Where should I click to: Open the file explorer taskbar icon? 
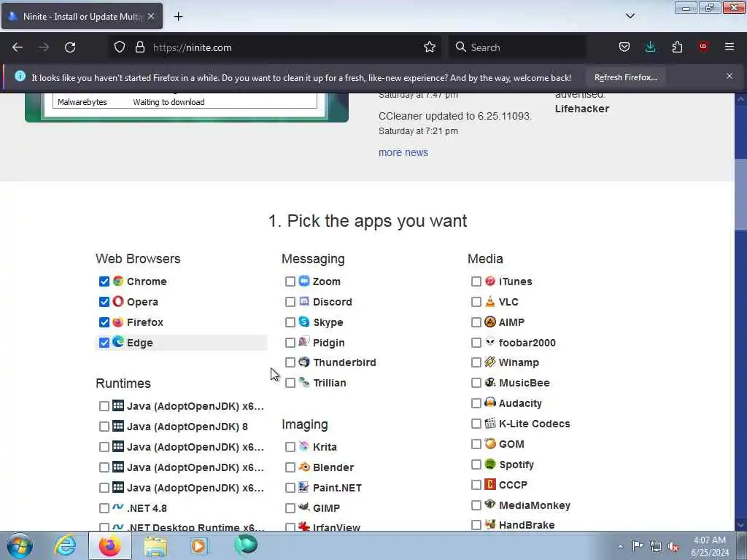155,545
